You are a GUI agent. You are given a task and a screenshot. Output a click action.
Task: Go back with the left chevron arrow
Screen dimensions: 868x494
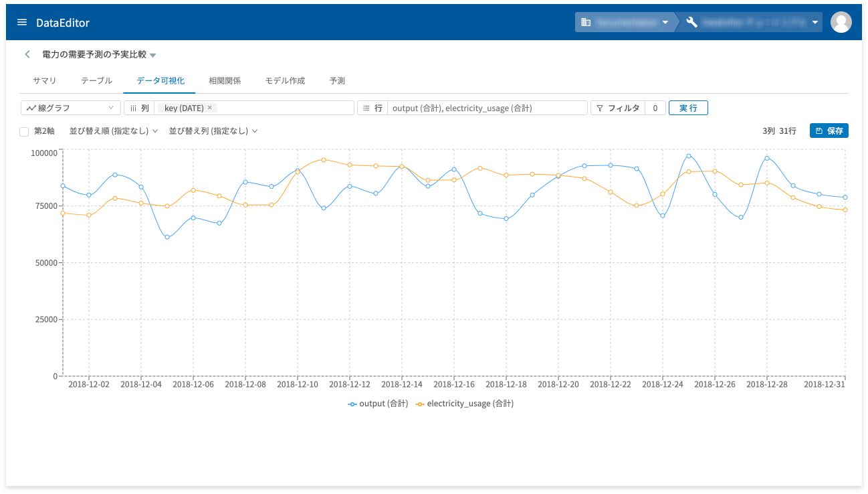pyautogui.click(x=27, y=54)
